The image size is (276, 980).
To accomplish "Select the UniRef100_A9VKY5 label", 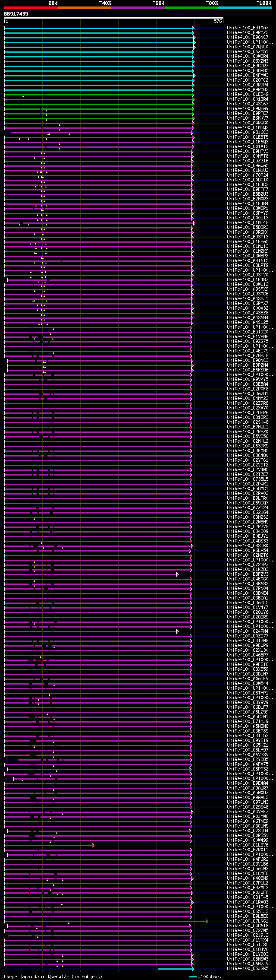I will point(248,379).
